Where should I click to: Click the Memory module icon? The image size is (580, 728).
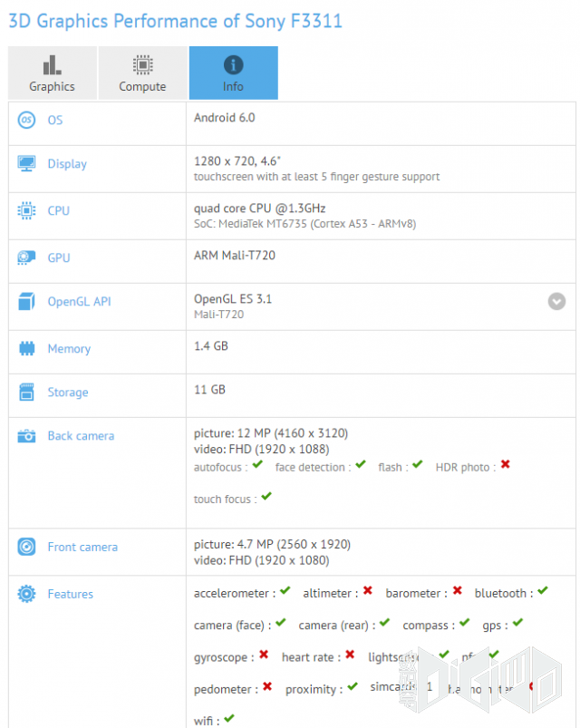(26, 348)
